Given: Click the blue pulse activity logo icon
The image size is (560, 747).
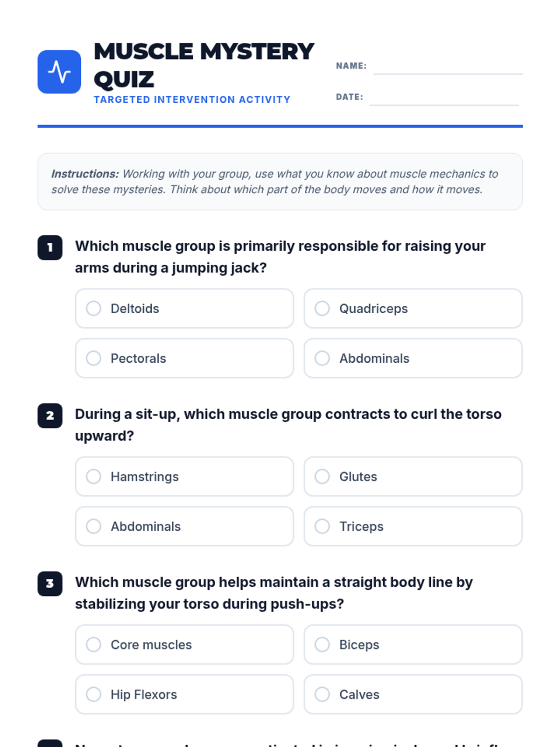Looking at the screenshot, I should 59,72.
